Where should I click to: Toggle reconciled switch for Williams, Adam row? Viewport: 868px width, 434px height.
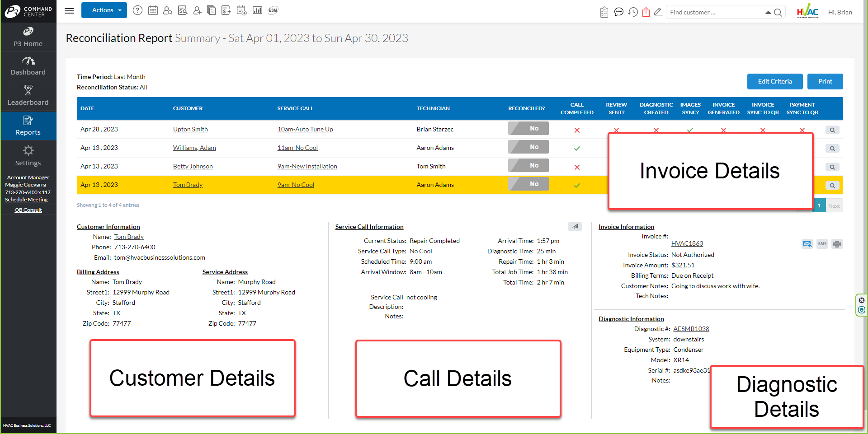click(528, 147)
